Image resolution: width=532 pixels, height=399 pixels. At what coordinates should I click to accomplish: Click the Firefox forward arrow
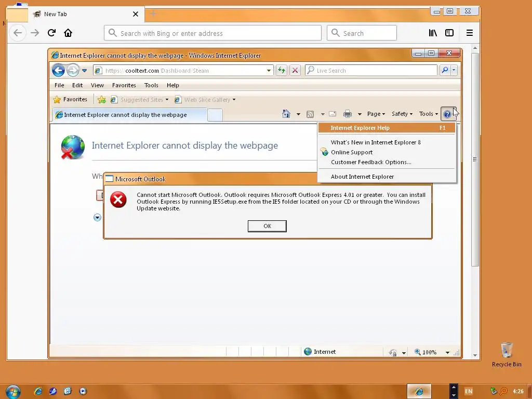(35, 33)
